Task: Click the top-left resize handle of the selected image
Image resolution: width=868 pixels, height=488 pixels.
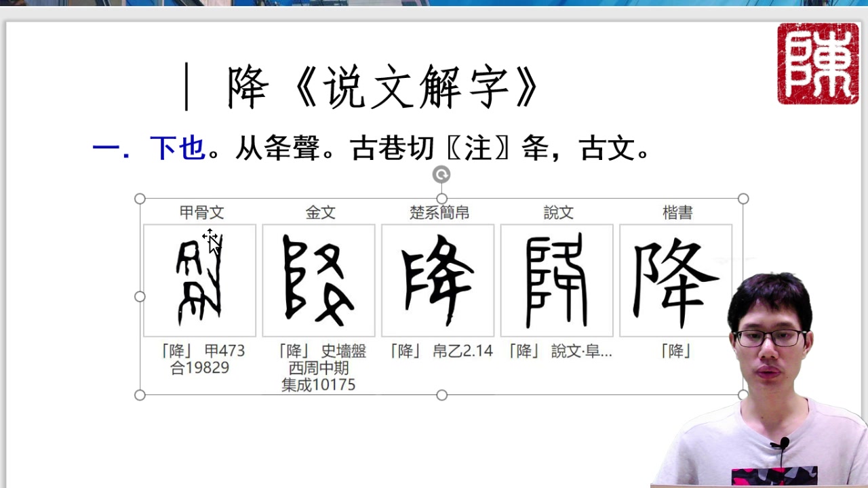Action: (x=140, y=199)
